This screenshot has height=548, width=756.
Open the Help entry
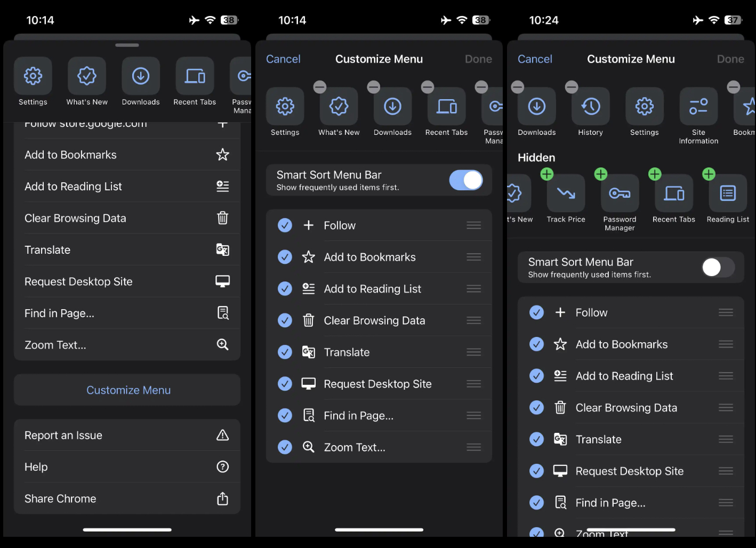[127, 467]
